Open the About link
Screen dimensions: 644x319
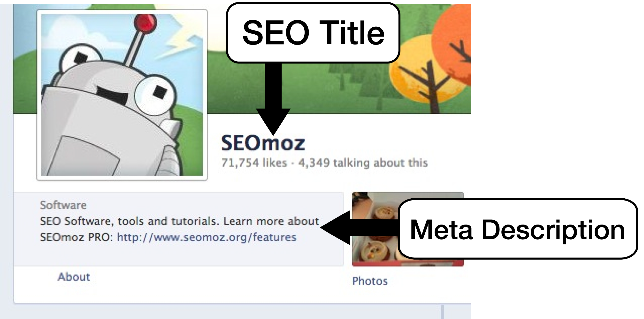coord(74,277)
